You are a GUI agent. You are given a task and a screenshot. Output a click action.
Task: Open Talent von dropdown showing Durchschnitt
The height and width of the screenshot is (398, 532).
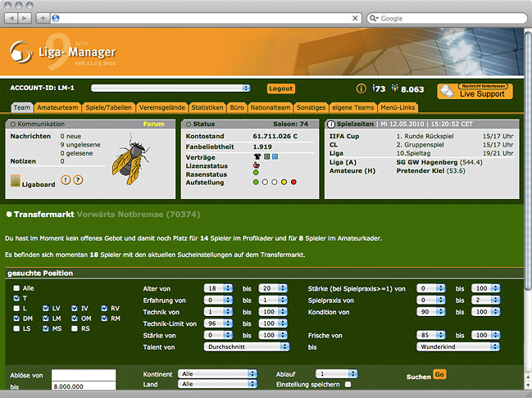click(x=247, y=346)
